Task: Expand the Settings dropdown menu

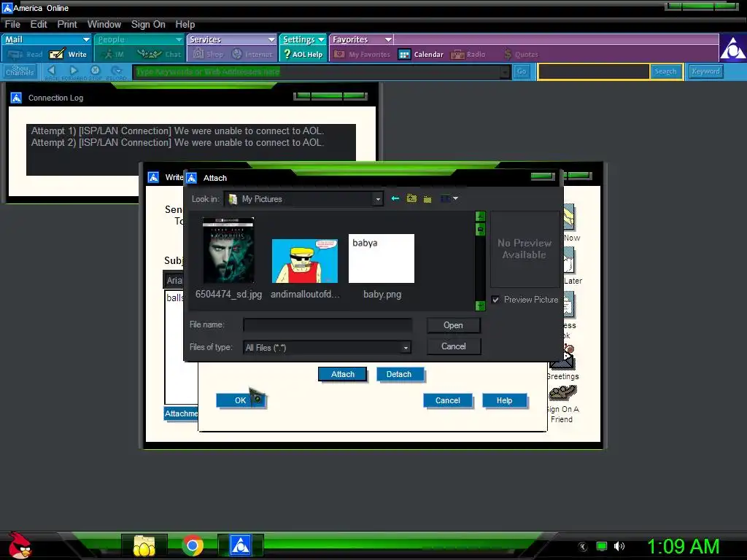Action: pyautogui.click(x=321, y=39)
